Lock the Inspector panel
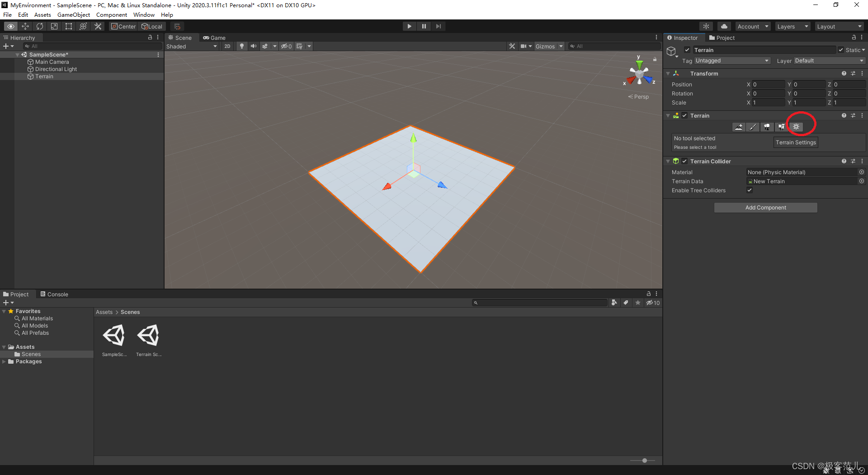This screenshot has height=475, width=868. click(854, 38)
